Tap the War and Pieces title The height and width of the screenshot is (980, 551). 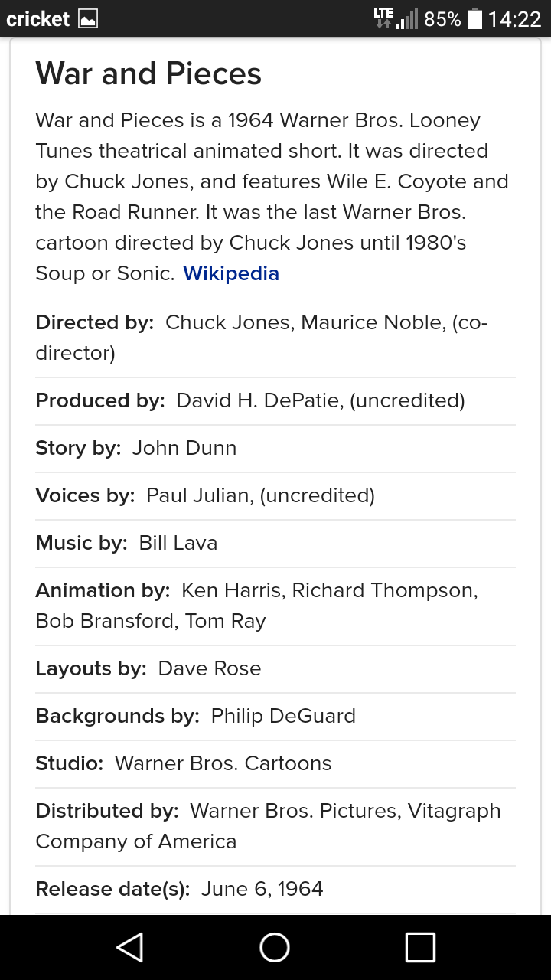click(148, 73)
